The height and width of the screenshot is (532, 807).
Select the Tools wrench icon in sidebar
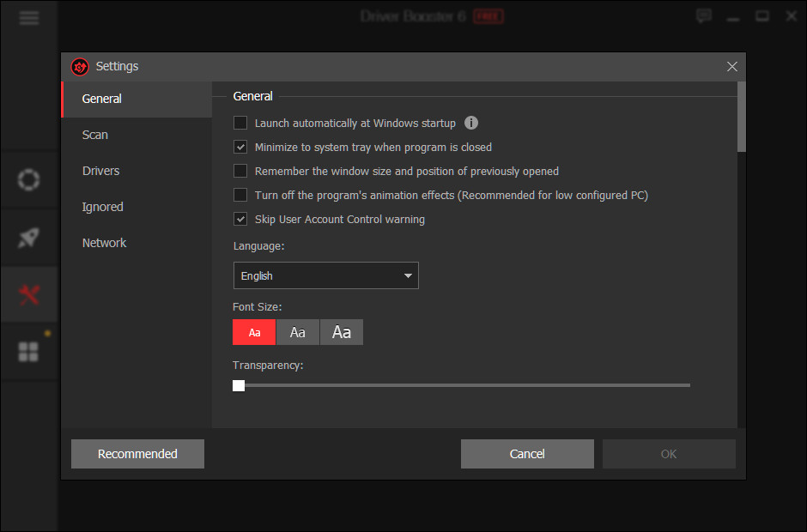(x=29, y=295)
